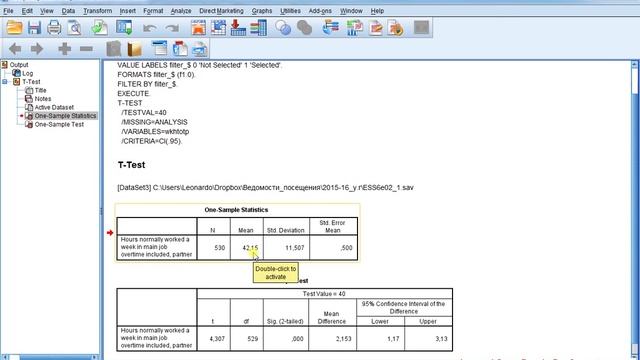This screenshot has width=640, height=360.
Task: Open the Variables info icon with colored rows
Action: point(258,28)
